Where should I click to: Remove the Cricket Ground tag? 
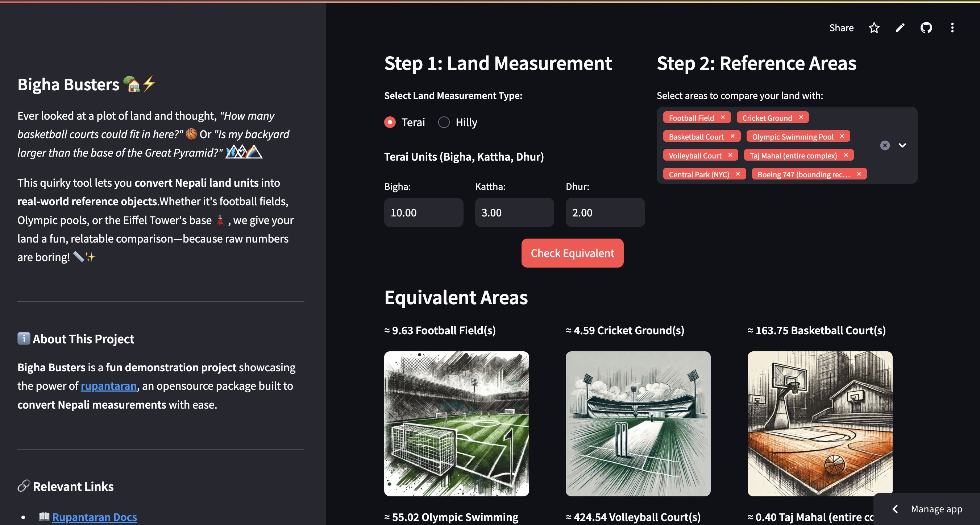click(801, 117)
